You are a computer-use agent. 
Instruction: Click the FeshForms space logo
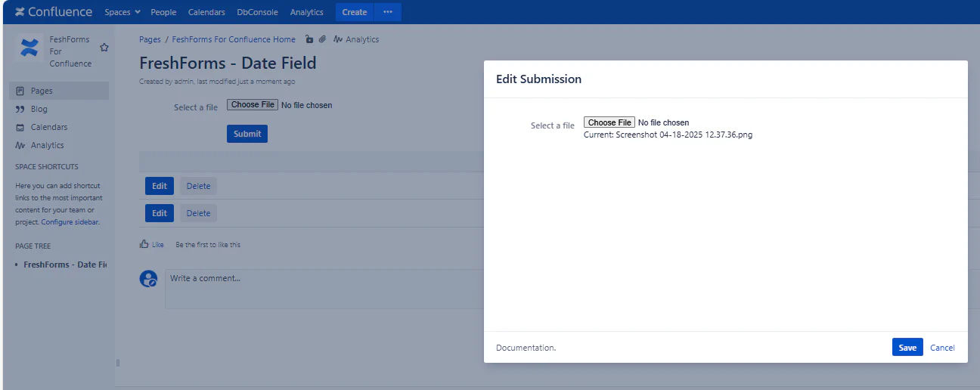tap(29, 48)
